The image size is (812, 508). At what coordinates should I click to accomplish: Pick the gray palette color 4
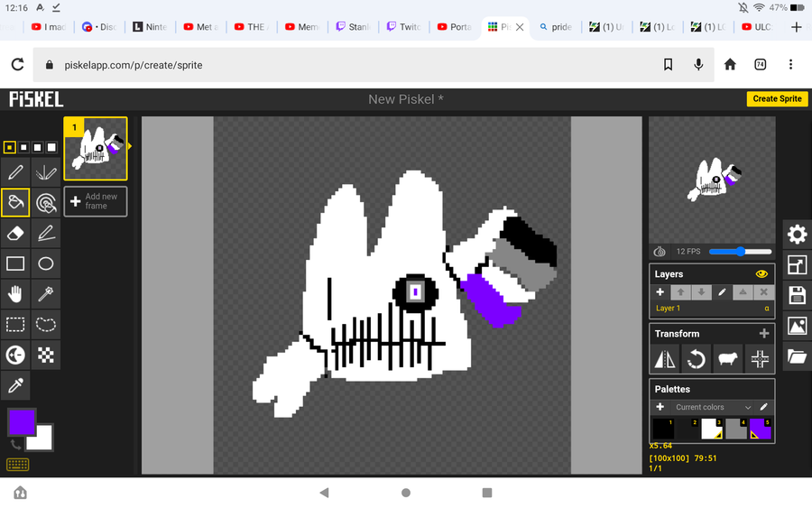tap(736, 429)
